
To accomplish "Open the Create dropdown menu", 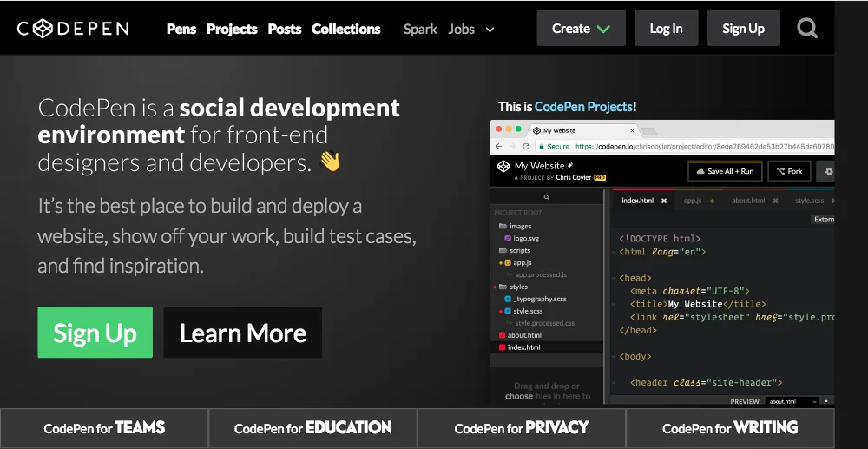I will [582, 28].
